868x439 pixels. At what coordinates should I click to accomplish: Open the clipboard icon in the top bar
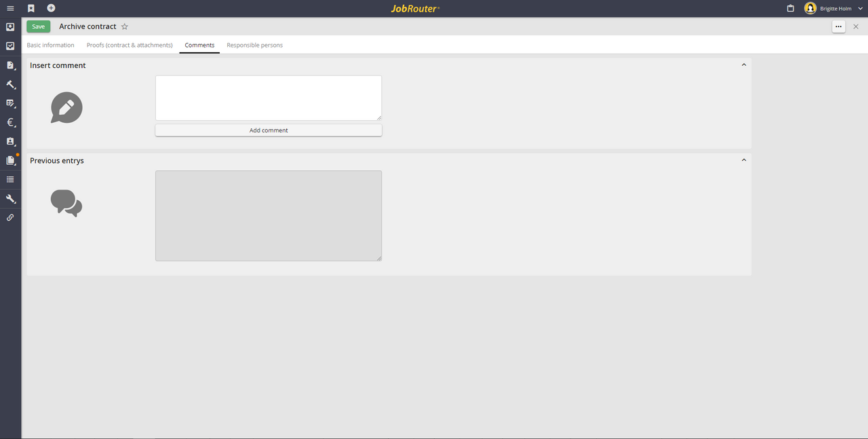pos(790,8)
